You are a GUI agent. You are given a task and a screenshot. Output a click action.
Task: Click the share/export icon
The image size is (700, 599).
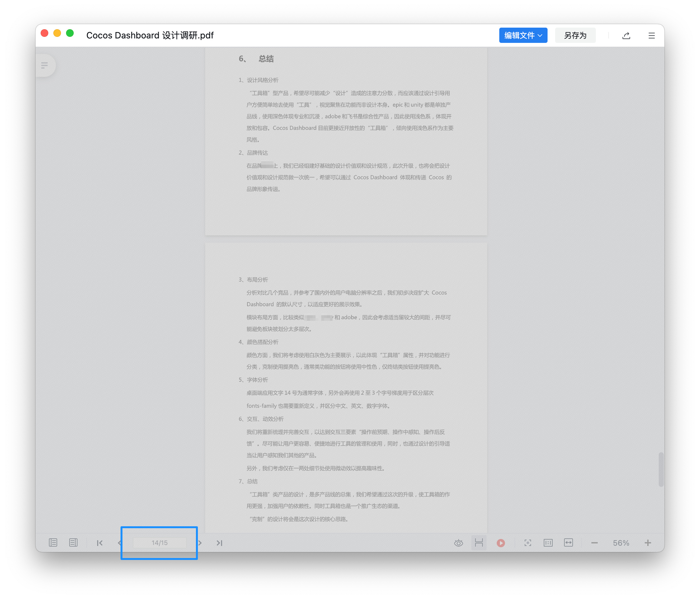(x=626, y=36)
